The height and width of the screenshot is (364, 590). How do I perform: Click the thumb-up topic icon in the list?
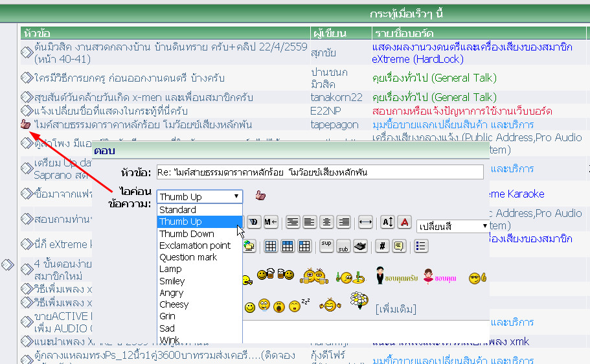(x=26, y=124)
